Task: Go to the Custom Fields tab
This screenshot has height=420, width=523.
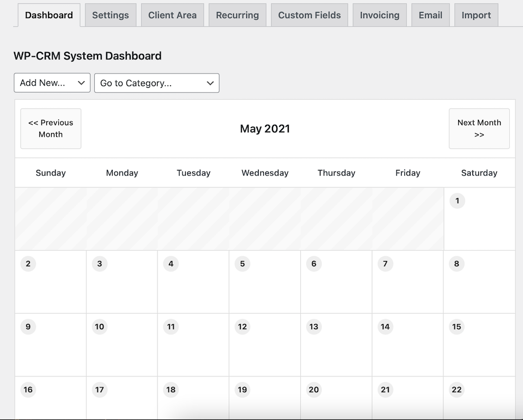Action: pyautogui.click(x=309, y=15)
